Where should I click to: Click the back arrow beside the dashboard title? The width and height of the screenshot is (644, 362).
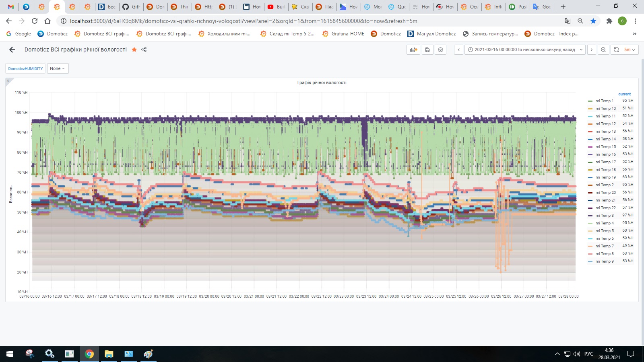coord(12,49)
